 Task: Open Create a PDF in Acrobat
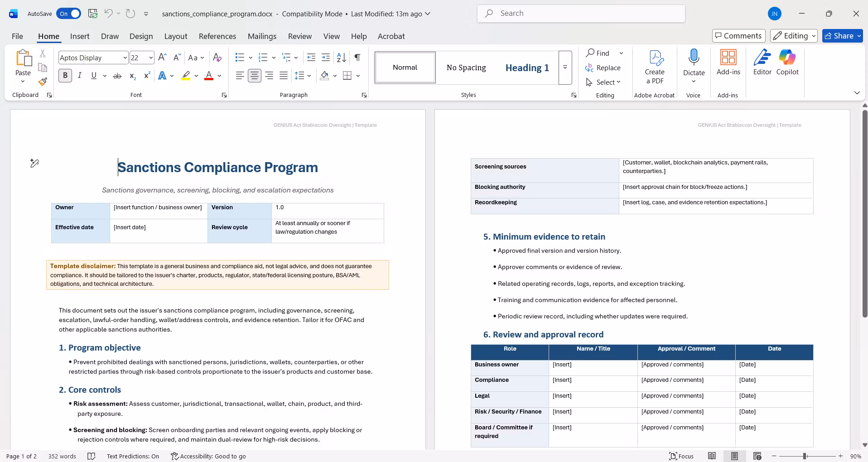(655, 67)
